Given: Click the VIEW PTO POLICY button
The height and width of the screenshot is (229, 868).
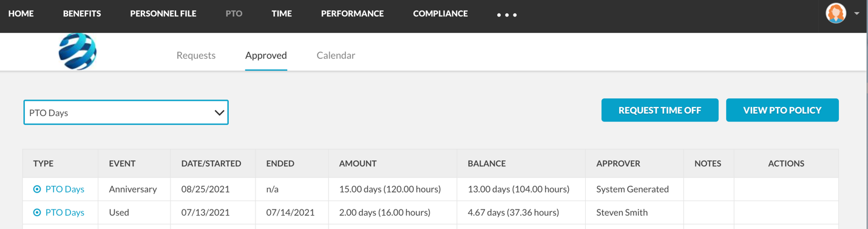Looking at the screenshot, I should click(782, 110).
